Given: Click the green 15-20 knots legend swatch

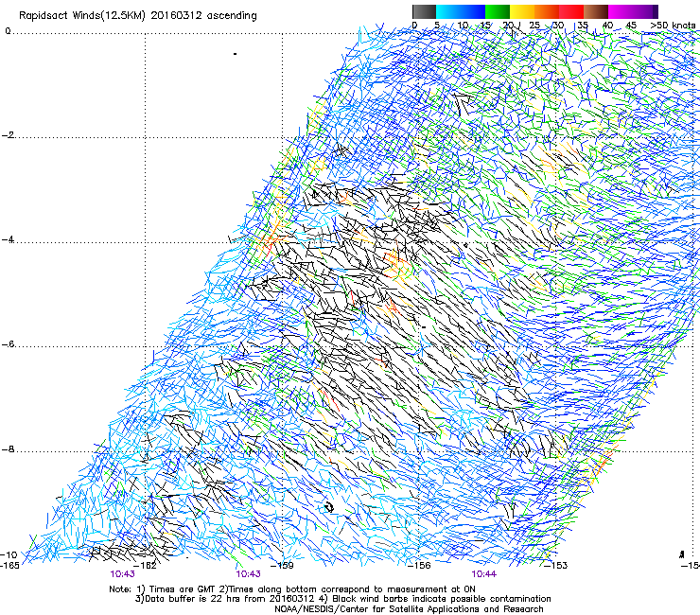Looking at the screenshot, I should 498,11.
